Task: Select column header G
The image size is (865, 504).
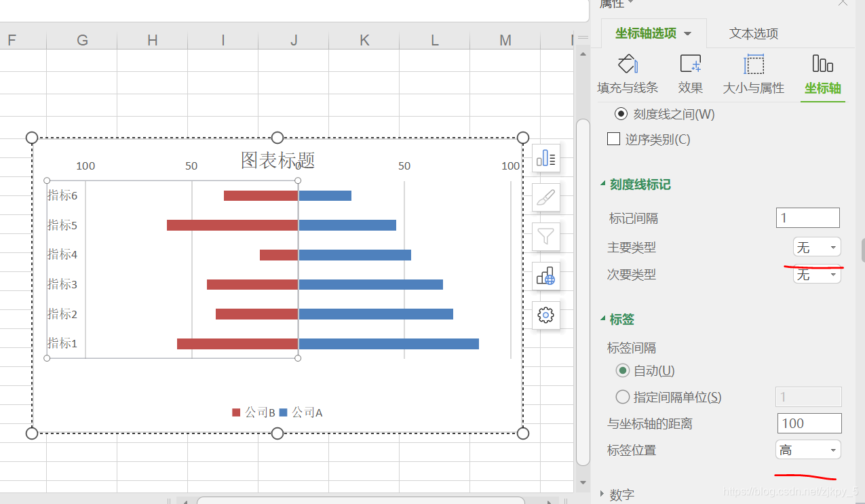Action: point(82,40)
